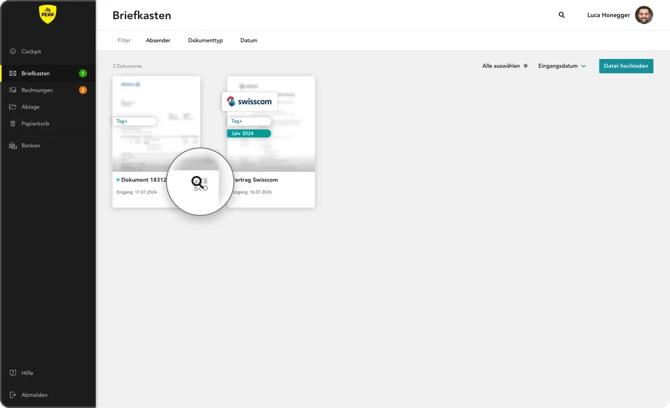The width and height of the screenshot is (670, 408).
Task: Open the Absender filter dropdown
Action: [158, 41]
